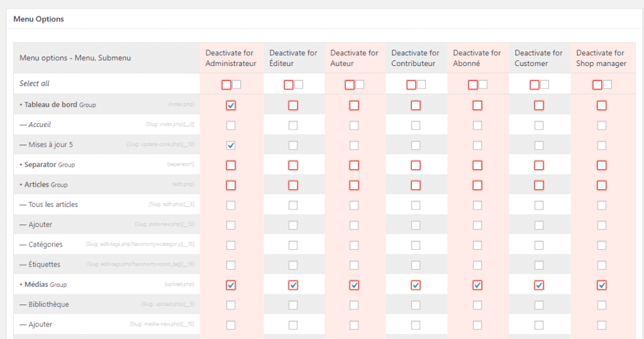Uncheck Mises à jour for Administrateur
Screen dimensions: 644x339
231,145
